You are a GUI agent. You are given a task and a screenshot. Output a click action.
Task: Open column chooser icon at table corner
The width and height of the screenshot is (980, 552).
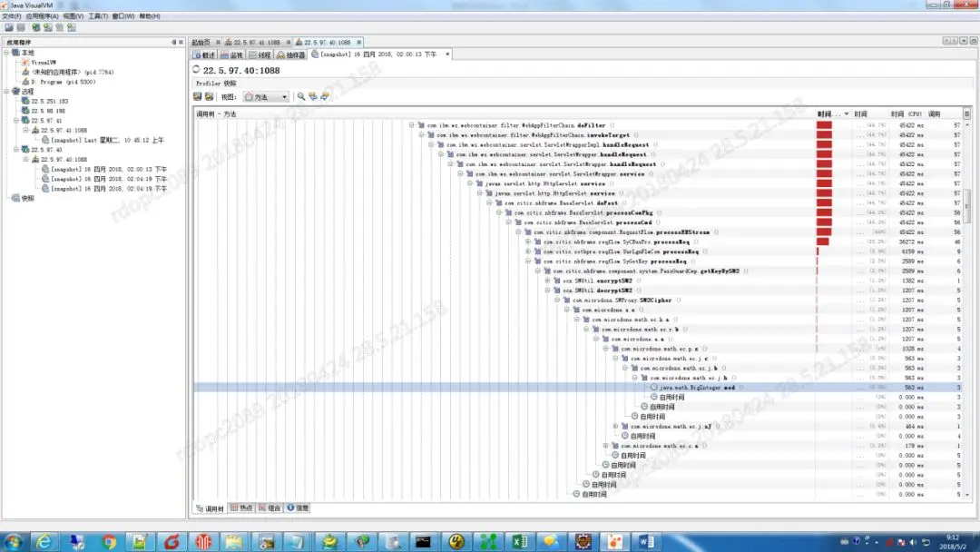tap(967, 113)
